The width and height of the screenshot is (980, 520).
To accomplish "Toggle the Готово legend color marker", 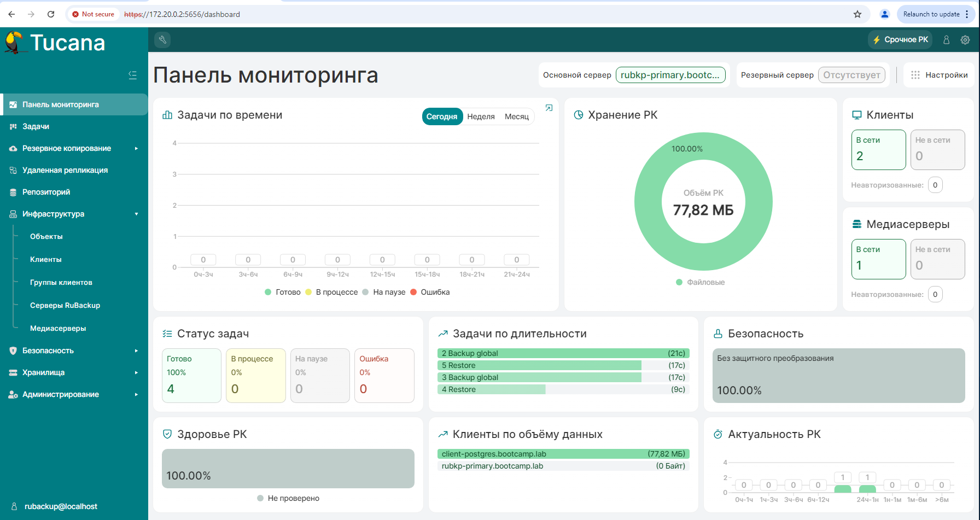I will (268, 292).
